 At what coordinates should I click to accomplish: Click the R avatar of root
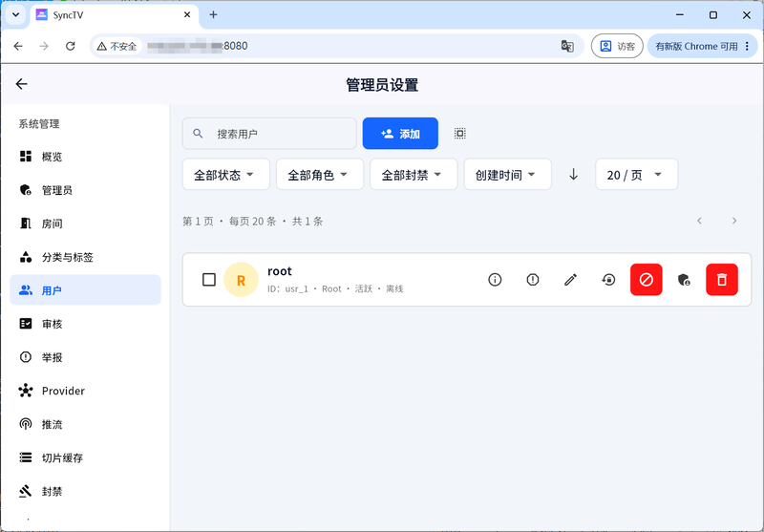(x=241, y=280)
